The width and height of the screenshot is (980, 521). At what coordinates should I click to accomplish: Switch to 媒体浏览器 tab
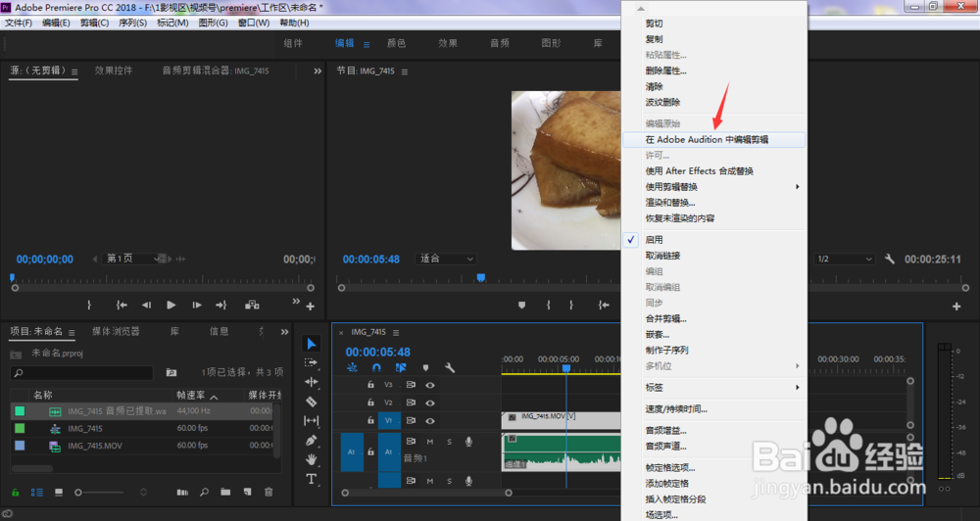point(117,331)
